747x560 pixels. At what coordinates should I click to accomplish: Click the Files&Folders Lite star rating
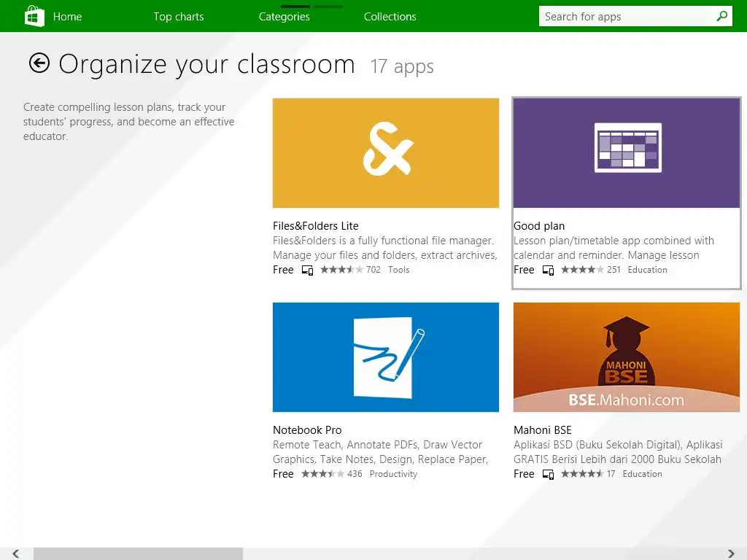(341, 270)
